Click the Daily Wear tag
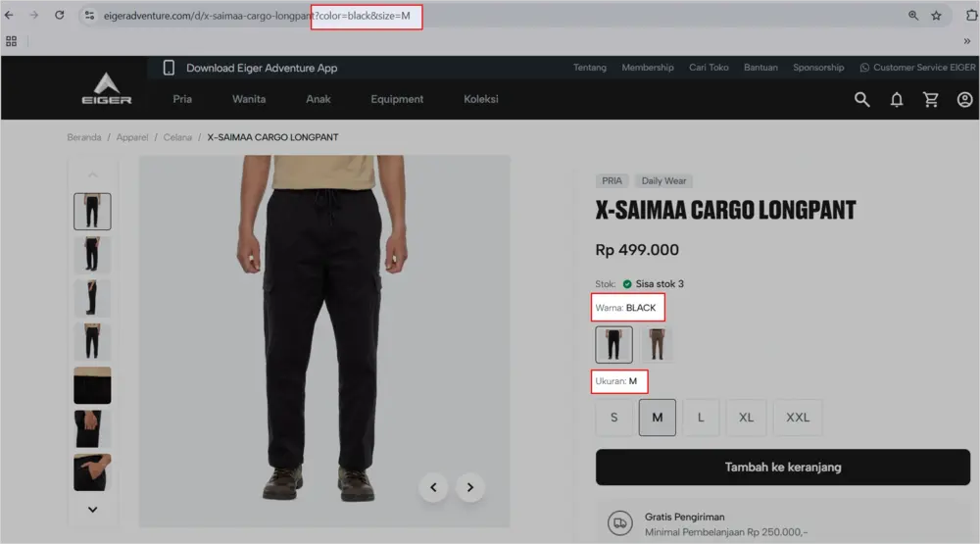Image resolution: width=980 pixels, height=544 pixels. coord(663,180)
